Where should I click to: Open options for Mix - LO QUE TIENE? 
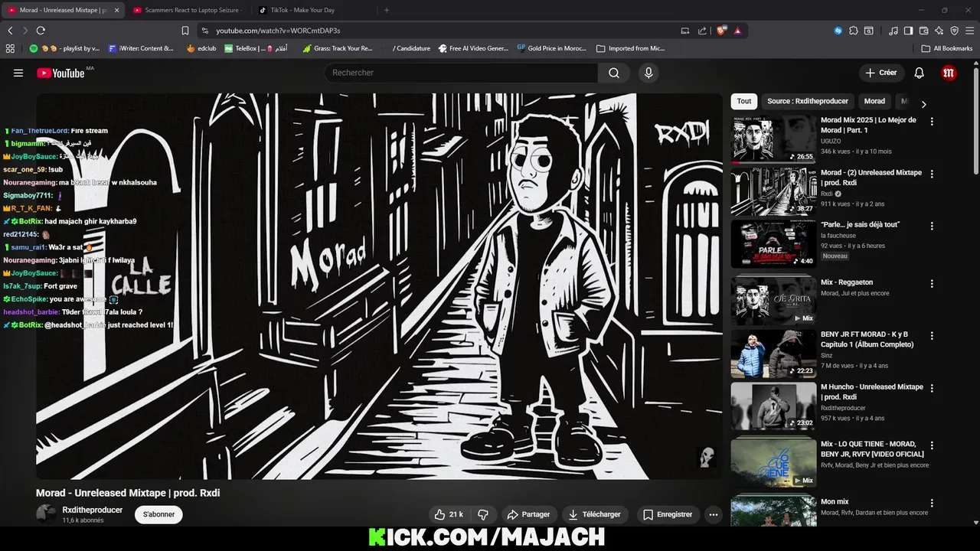[x=932, y=445]
